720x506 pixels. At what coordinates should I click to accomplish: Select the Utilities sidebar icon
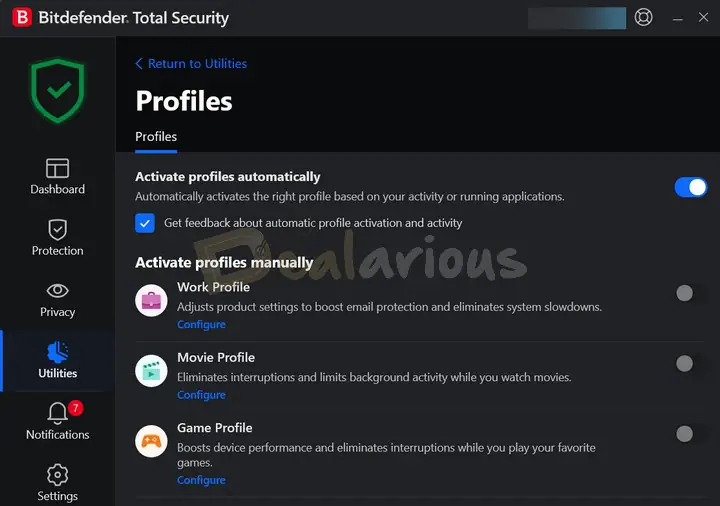(57, 352)
